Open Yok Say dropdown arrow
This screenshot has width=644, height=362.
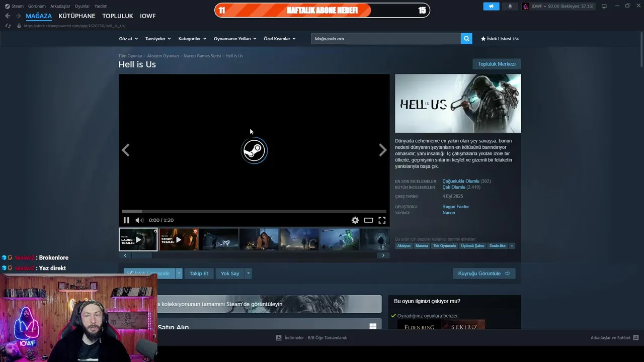click(248, 274)
